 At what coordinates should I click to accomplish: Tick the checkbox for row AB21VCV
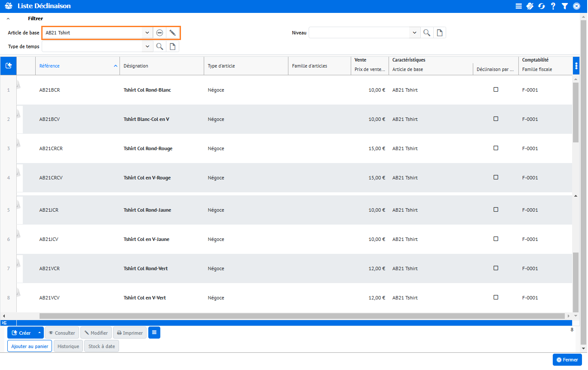(x=496, y=297)
